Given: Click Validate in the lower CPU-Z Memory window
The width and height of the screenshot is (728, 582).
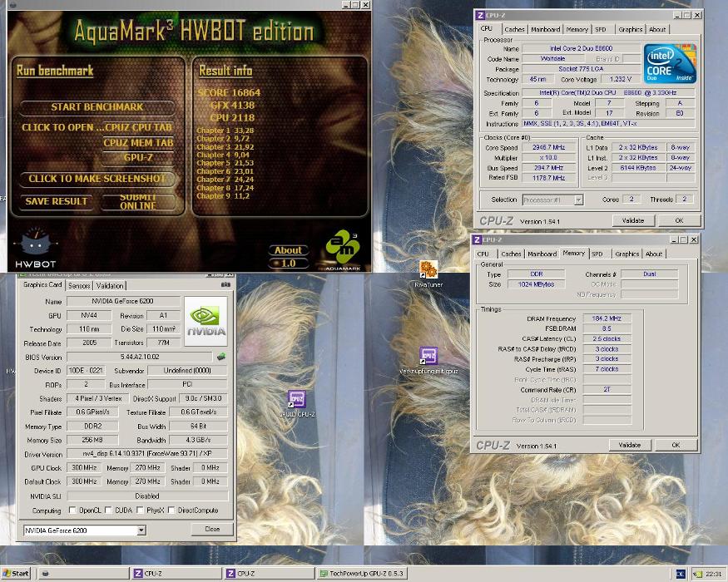Looking at the screenshot, I should 630,445.
